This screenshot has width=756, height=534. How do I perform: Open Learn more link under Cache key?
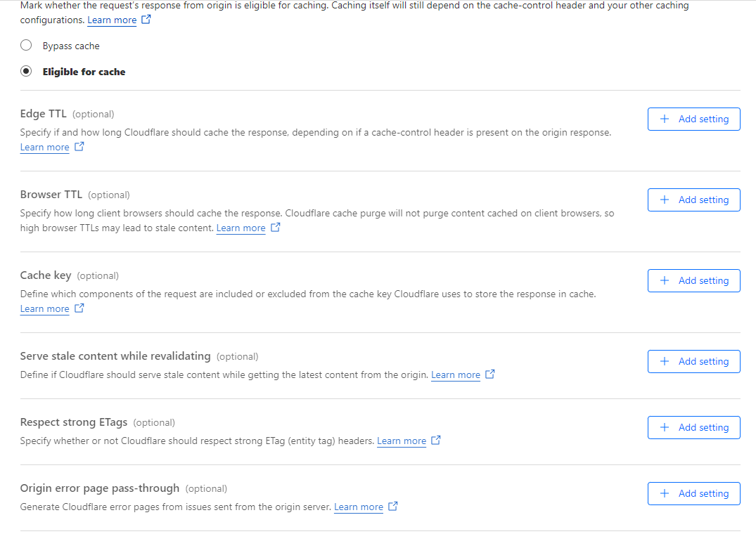pyautogui.click(x=45, y=308)
